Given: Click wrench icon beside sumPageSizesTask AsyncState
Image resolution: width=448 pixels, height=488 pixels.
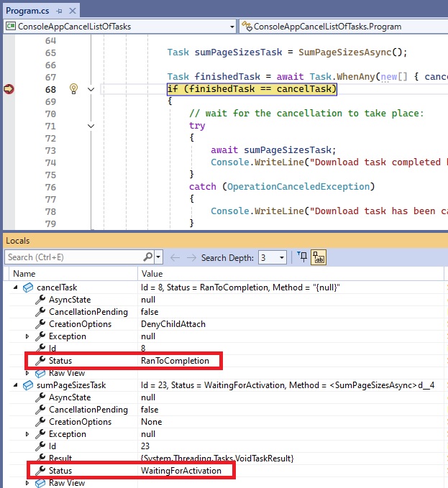Looking at the screenshot, I should tap(40, 397).
